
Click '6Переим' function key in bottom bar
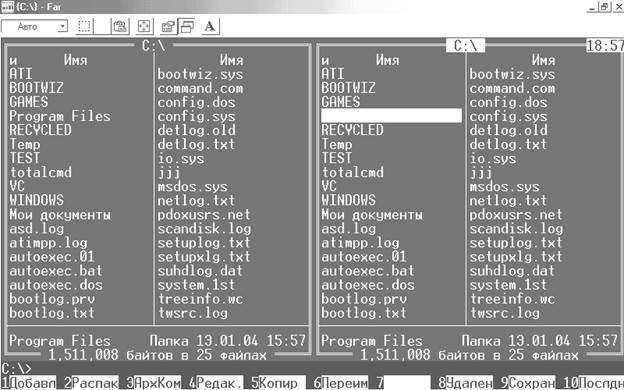(x=340, y=383)
